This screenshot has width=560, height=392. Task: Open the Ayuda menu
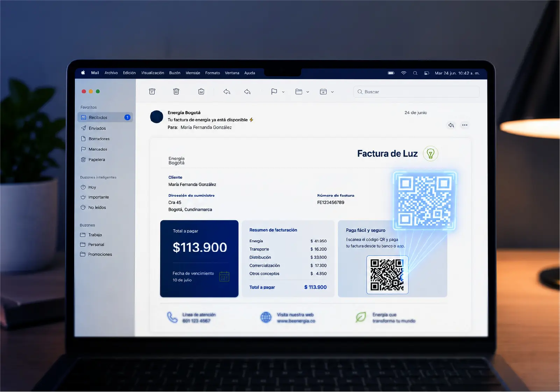tap(250, 73)
